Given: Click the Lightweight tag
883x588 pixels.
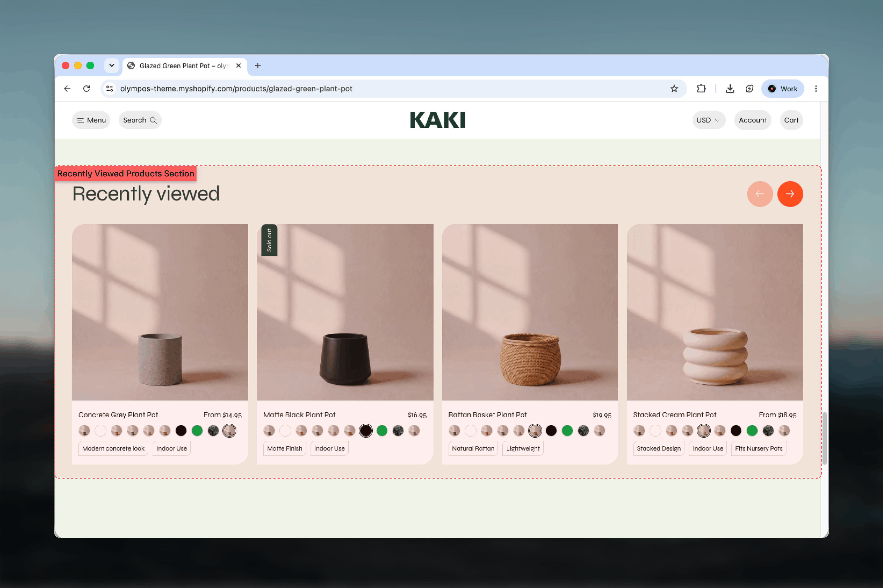Looking at the screenshot, I should [523, 448].
